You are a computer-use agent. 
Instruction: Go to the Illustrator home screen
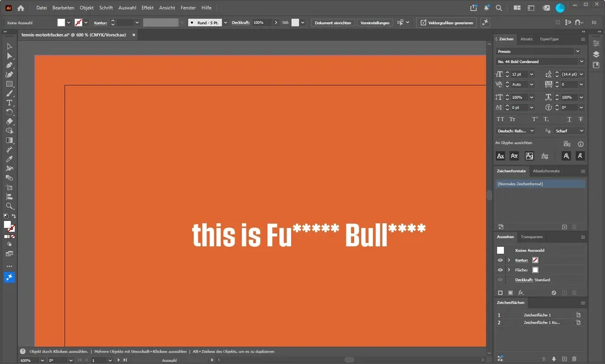(x=21, y=8)
